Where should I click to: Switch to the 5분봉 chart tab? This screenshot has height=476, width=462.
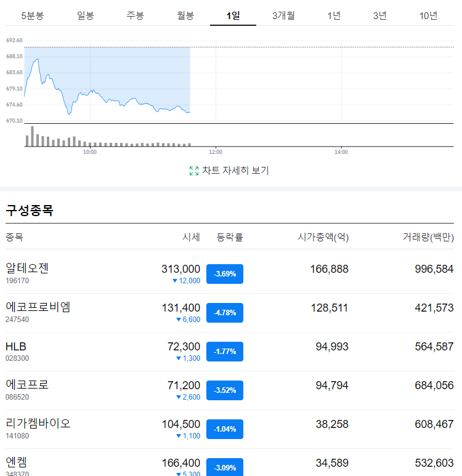33,15
